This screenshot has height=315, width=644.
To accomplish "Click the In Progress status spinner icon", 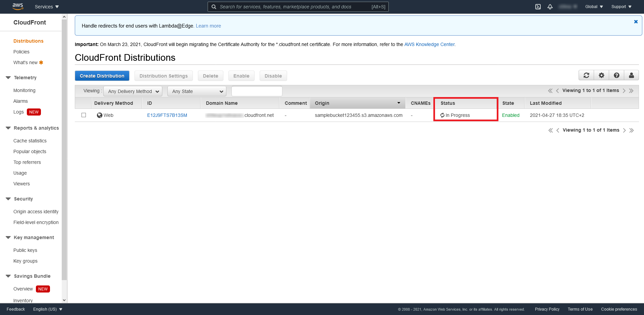I will 442,115.
